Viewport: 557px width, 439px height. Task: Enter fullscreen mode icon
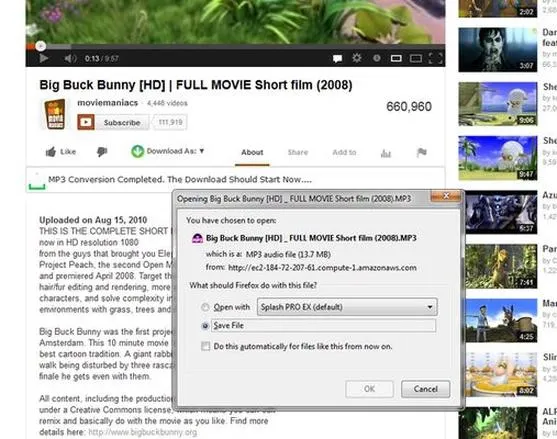[x=436, y=58]
